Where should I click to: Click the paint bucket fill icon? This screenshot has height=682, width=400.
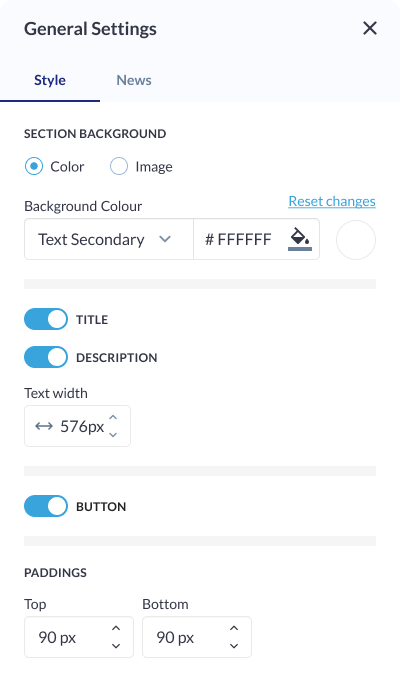(300, 239)
